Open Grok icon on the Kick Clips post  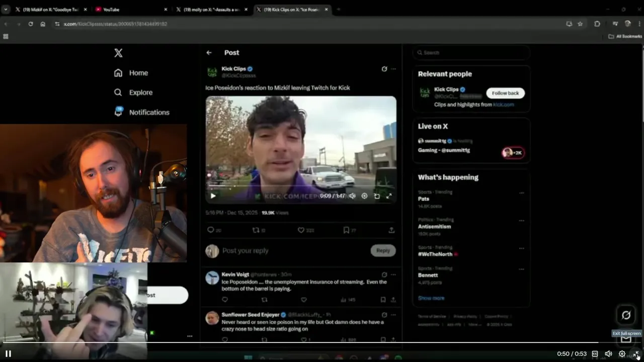(x=384, y=69)
